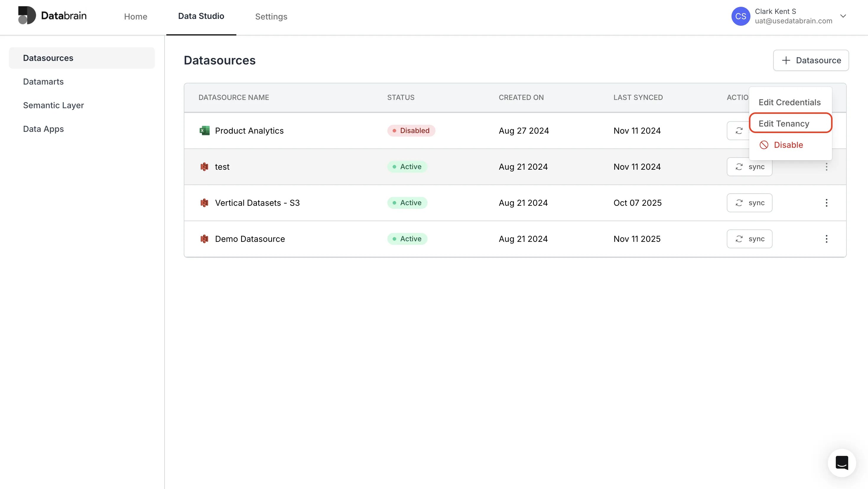
Task: Click the LAST SYNCED column header
Action: (x=638, y=98)
